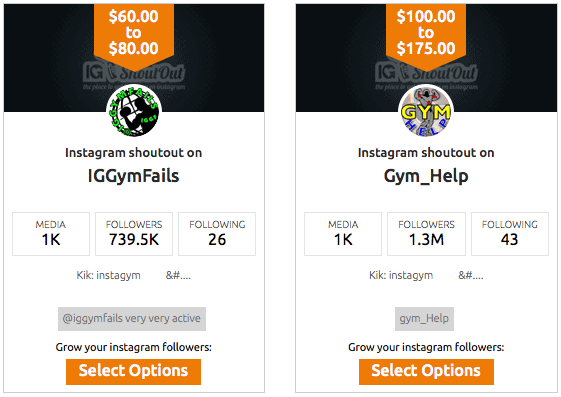561x397 pixels.
Task: Click the Kik: instagym text on the IGGymFails card
Action: tap(108, 275)
